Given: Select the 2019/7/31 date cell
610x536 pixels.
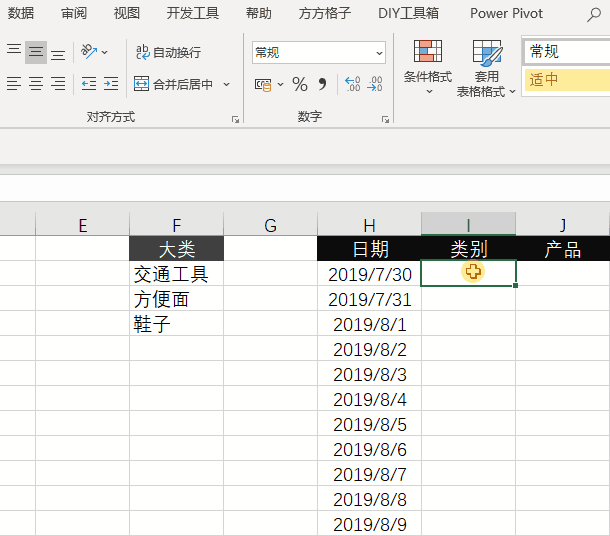Looking at the screenshot, I should click(369, 298).
